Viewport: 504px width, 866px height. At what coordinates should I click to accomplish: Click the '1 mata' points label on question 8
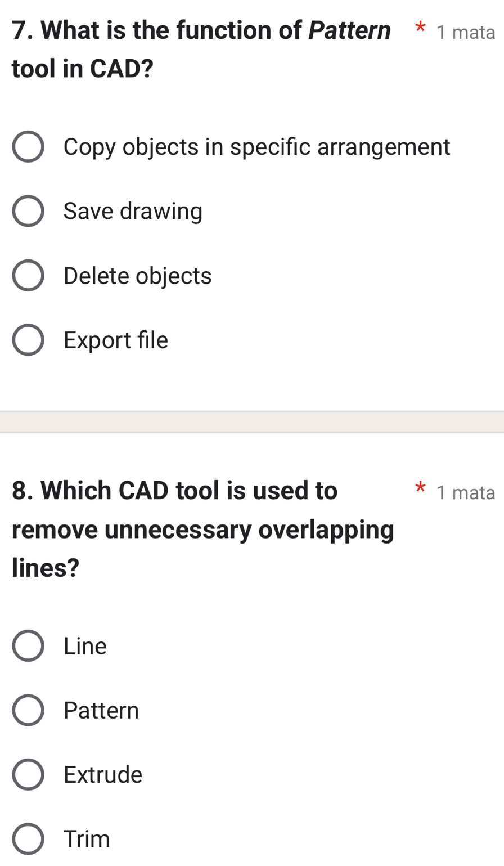(x=466, y=493)
